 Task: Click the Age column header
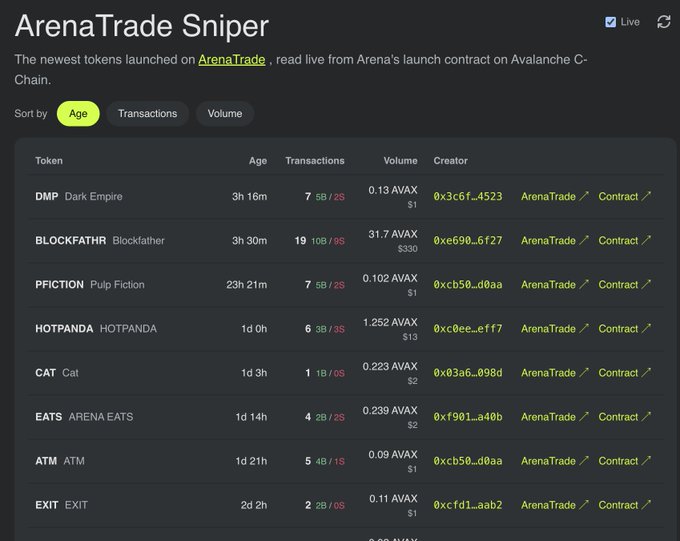(258, 161)
